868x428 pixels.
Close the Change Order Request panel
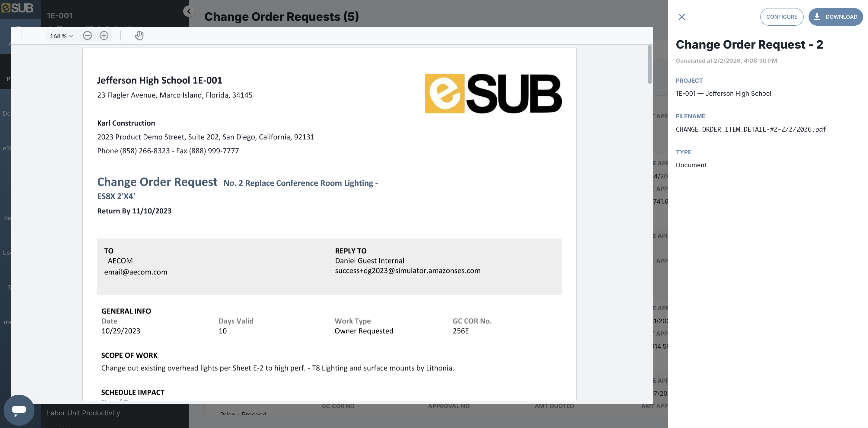(x=682, y=17)
